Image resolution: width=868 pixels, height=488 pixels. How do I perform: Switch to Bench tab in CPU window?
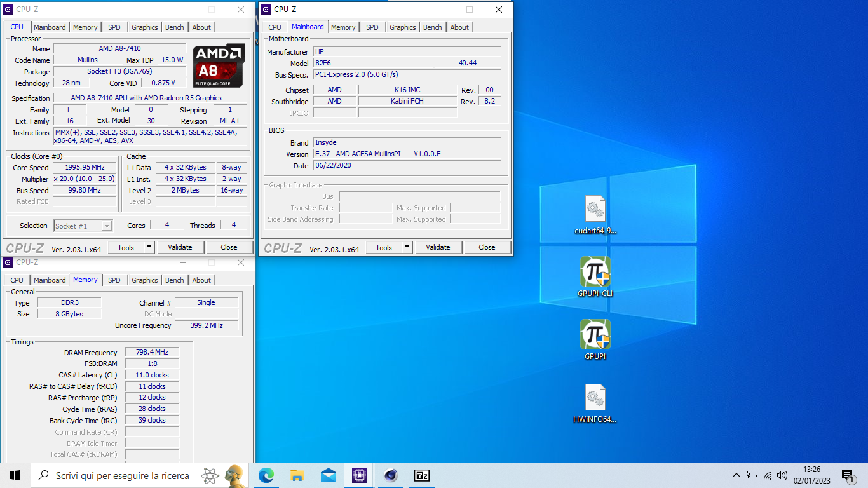coord(175,27)
